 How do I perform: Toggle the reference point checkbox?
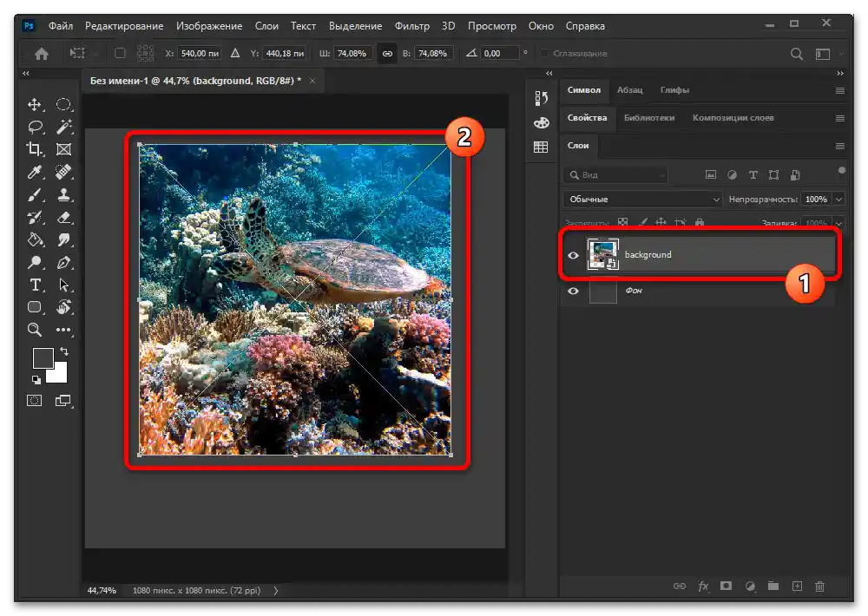point(120,54)
